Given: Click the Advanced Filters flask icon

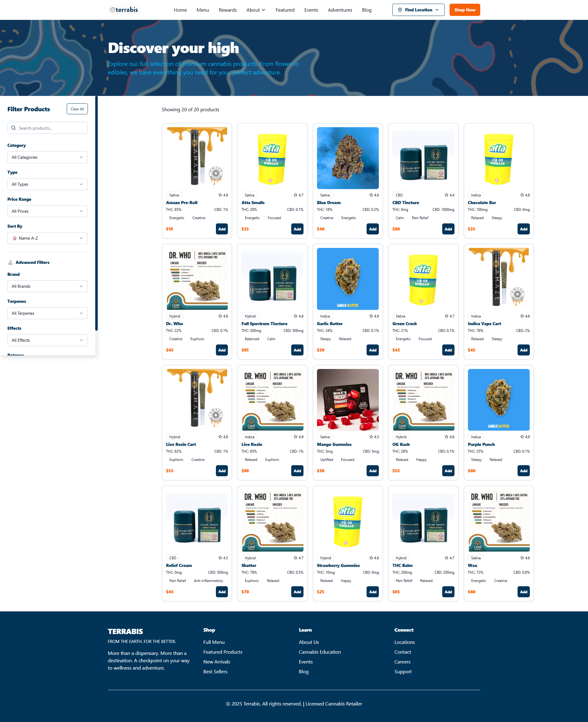Looking at the screenshot, I should click(x=10, y=262).
